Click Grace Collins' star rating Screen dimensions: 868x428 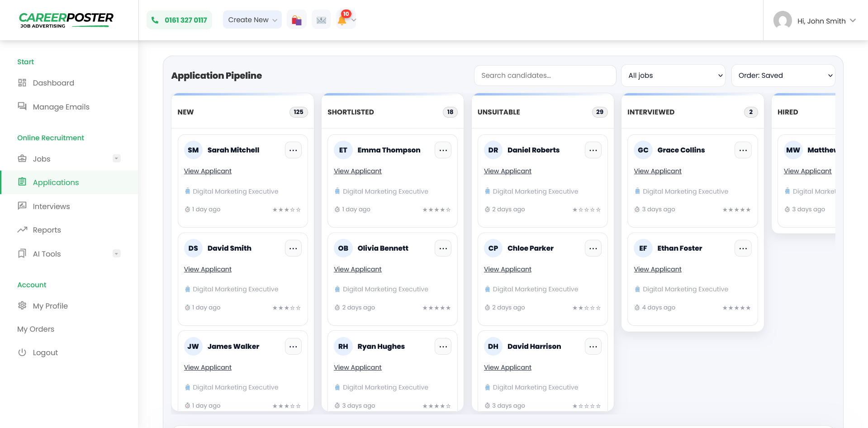[736, 210]
